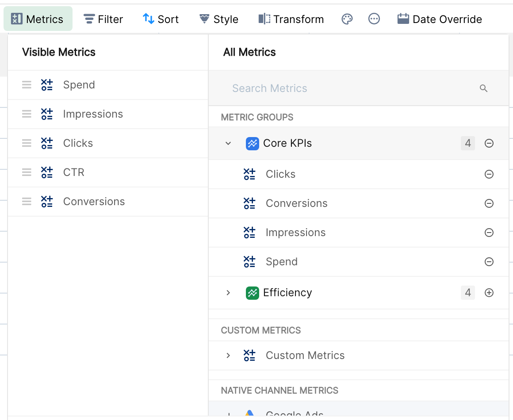Click the Core KPIs count badge
The image size is (513, 420).
click(x=468, y=143)
